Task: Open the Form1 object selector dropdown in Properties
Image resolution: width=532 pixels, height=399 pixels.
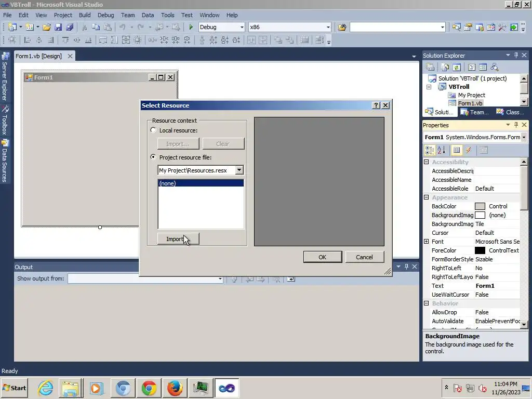Action: pyautogui.click(x=524, y=137)
